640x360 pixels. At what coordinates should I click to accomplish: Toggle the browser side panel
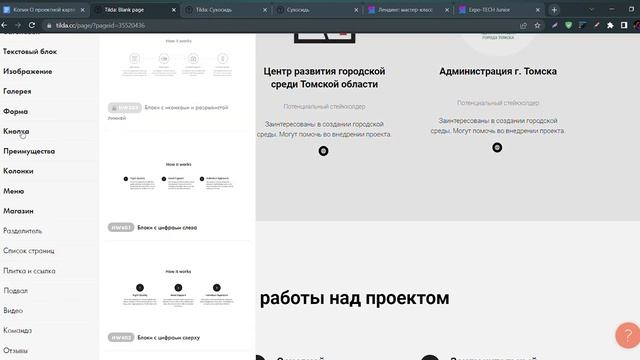point(624,25)
